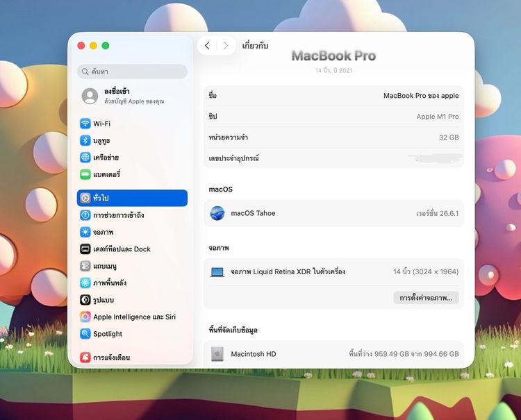Image resolution: width=521 pixels, height=420 pixels.
Task: Click the 'MacBook Pro' heading
Action: coord(333,56)
